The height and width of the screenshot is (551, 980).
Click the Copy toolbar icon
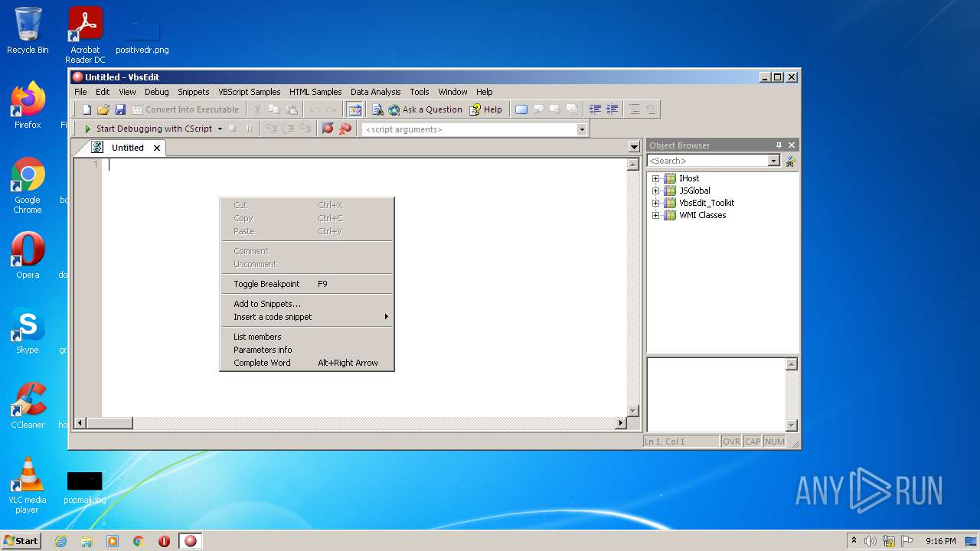coord(274,109)
